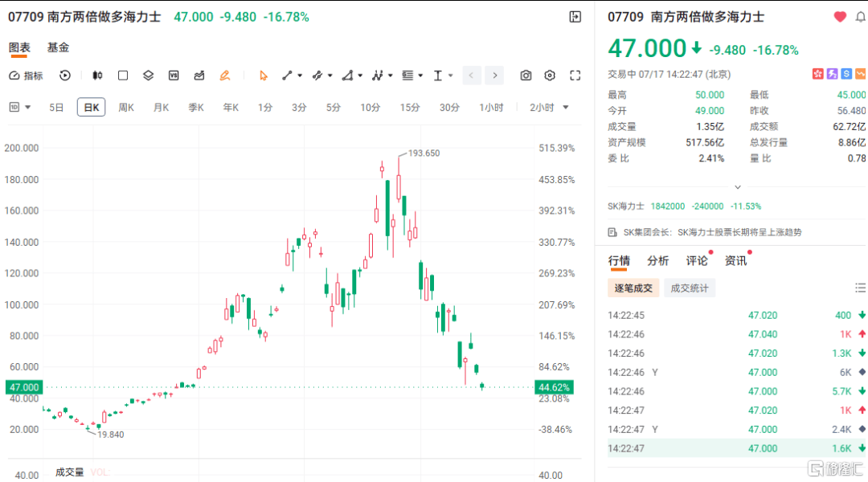Switch to the 1分 timeframe
Image resolution: width=868 pixels, height=482 pixels.
[x=265, y=108]
